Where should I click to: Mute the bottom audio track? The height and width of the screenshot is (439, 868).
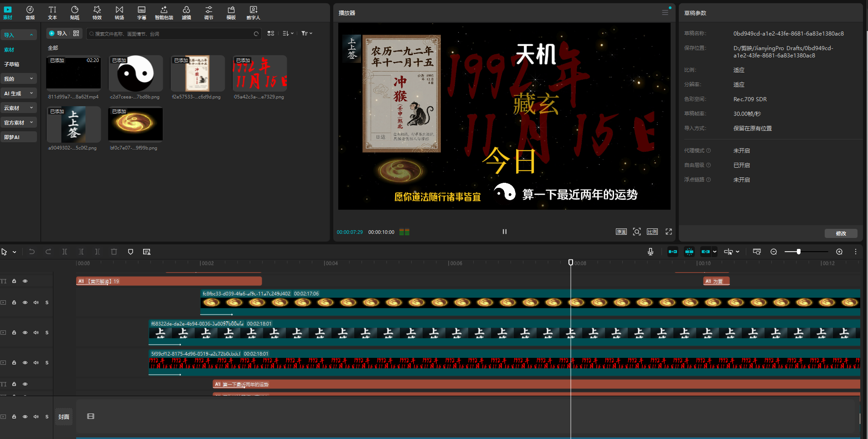[x=36, y=416]
